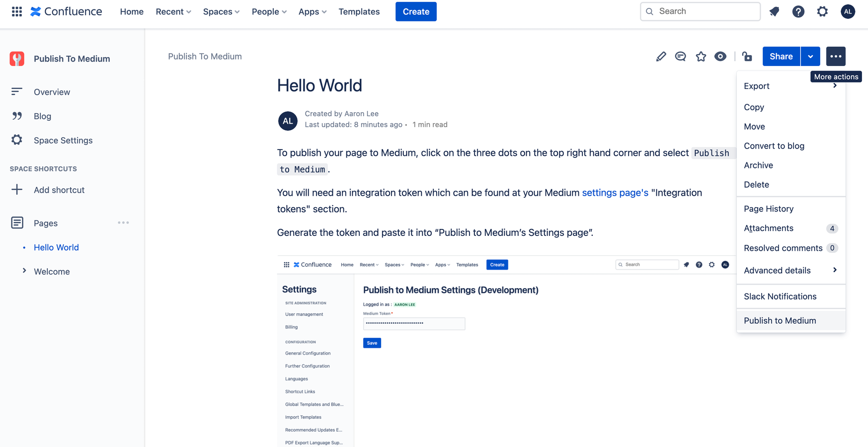Image resolution: width=868 pixels, height=447 pixels.
Task: Click in the Search field
Action: coord(700,11)
